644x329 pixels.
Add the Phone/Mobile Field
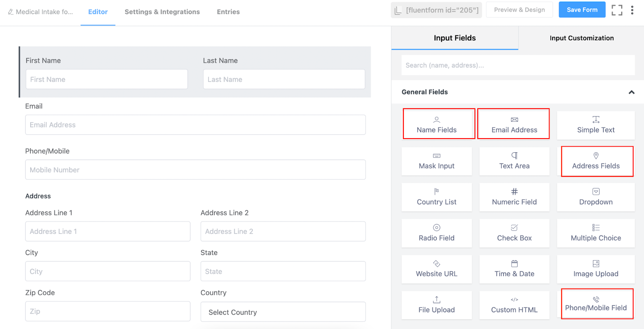click(596, 304)
